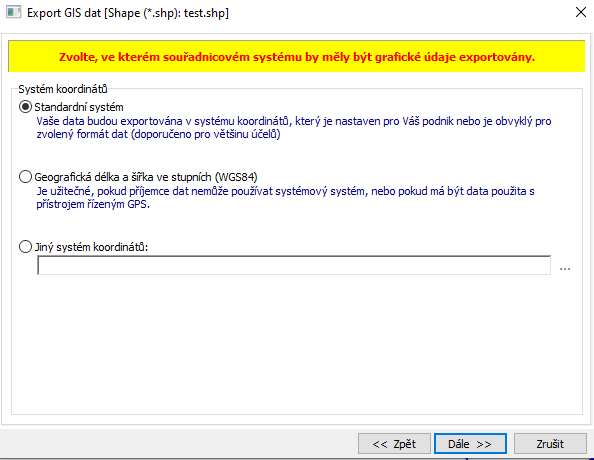Screen dimensions: 594x460
Task: Cancel the export with Zrušit
Action: pyautogui.click(x=550, y=444)
